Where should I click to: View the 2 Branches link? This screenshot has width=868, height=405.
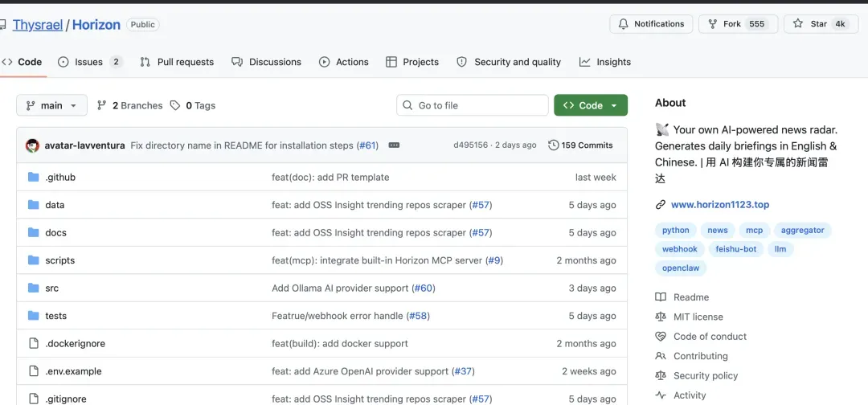[x=130, y=105]
